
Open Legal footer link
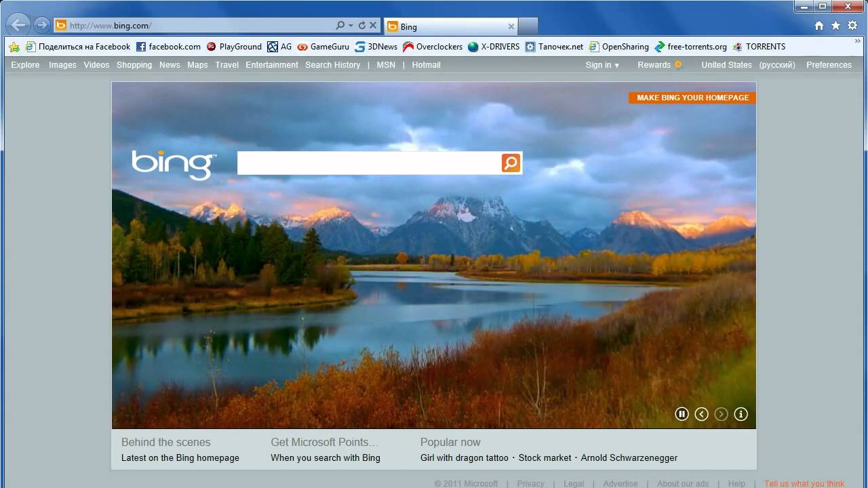pos(574,483)
